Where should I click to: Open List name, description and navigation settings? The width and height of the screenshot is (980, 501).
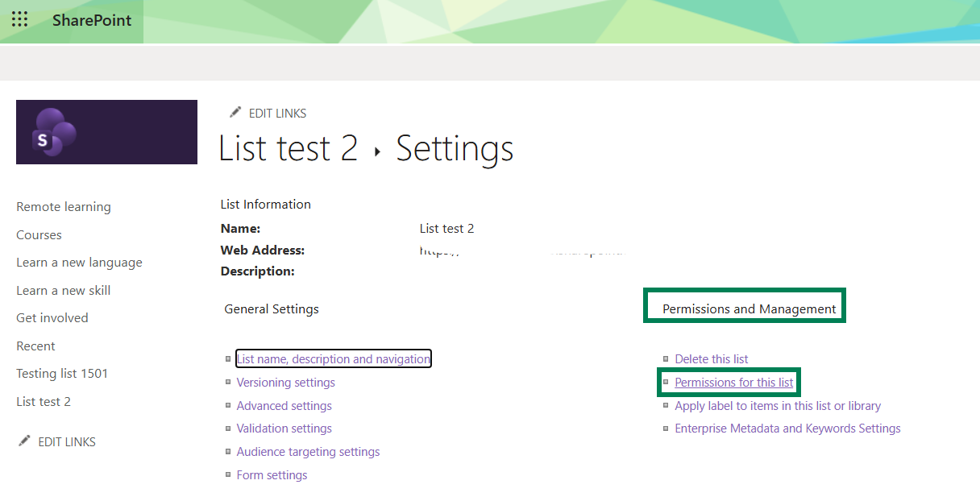[x=333, y=358]
